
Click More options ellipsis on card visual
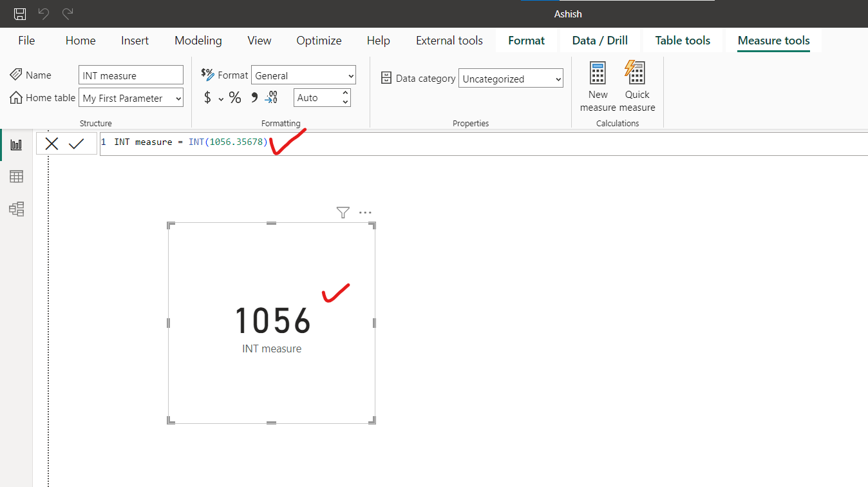365,213
